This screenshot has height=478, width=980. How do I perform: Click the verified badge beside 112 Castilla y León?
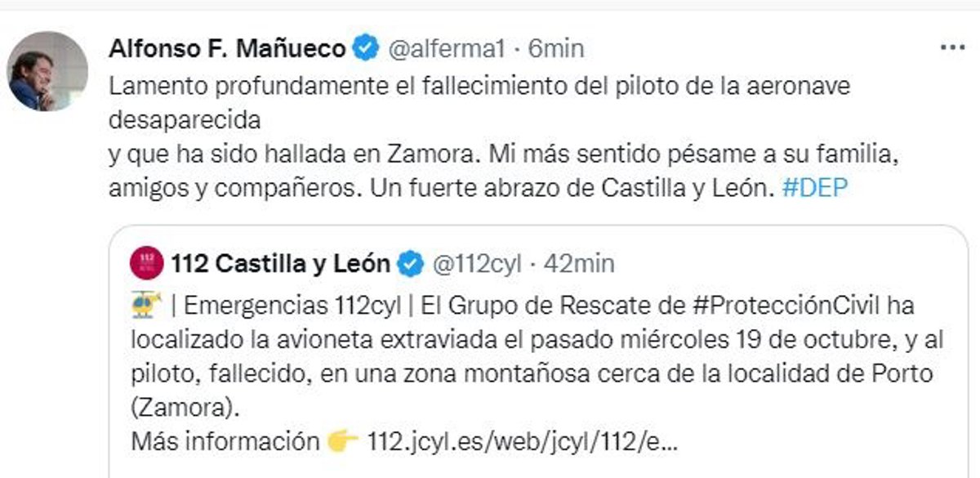click(411, 263)
